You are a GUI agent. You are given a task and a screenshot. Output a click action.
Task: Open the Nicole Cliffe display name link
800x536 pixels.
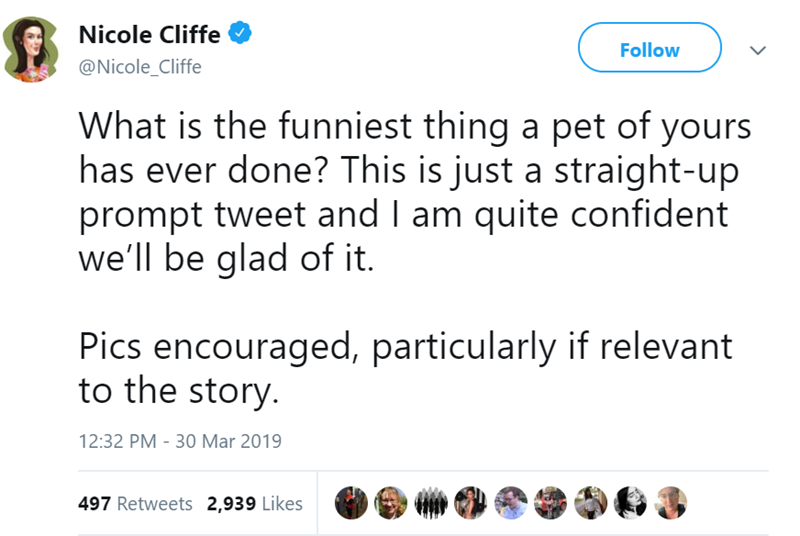pos(149,35)
